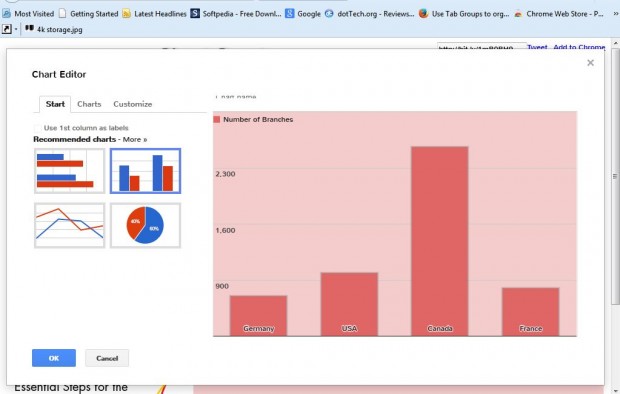This screenshot has width=620, height=394.
Task: Open Softpedia bookmark icon
Action: point(195,13)
